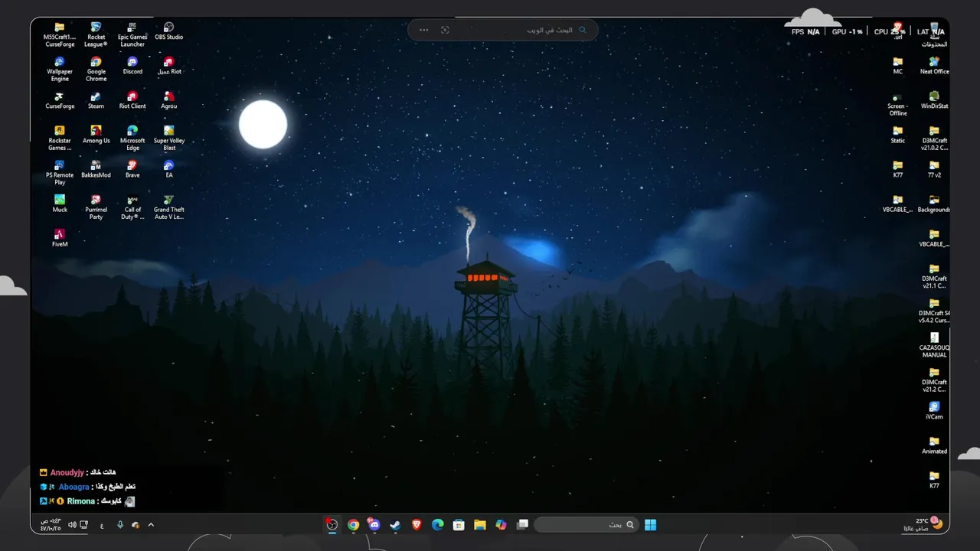Select the Google Chrome desktop shortcut
The height and width of the screenshot is (551, 980).
[96, 70]
